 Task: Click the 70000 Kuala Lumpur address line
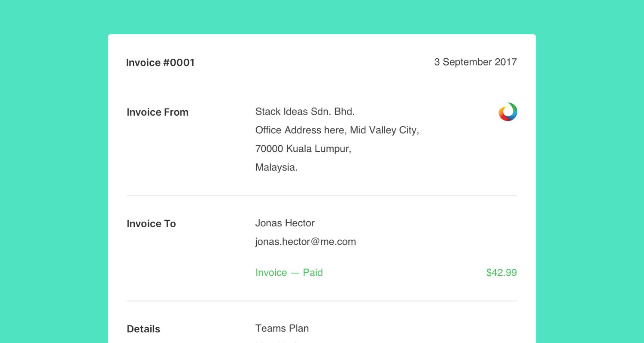(x=303, y=149)
